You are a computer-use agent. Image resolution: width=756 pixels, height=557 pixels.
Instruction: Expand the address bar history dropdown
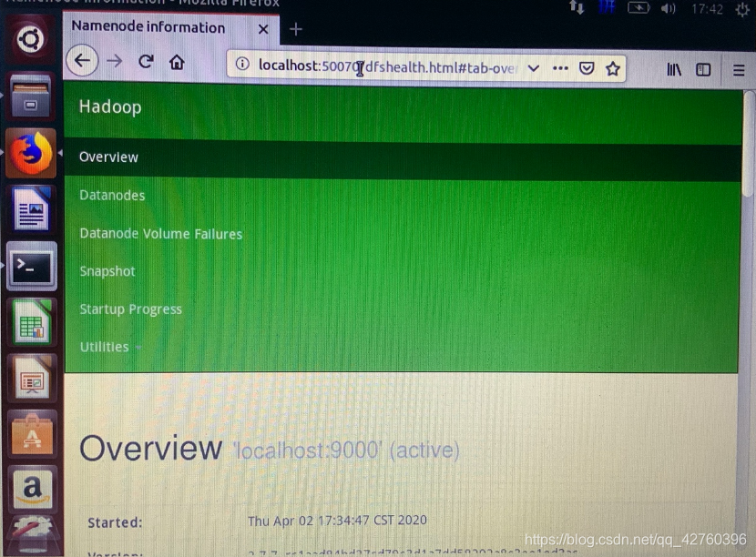[x=533, y=68]
